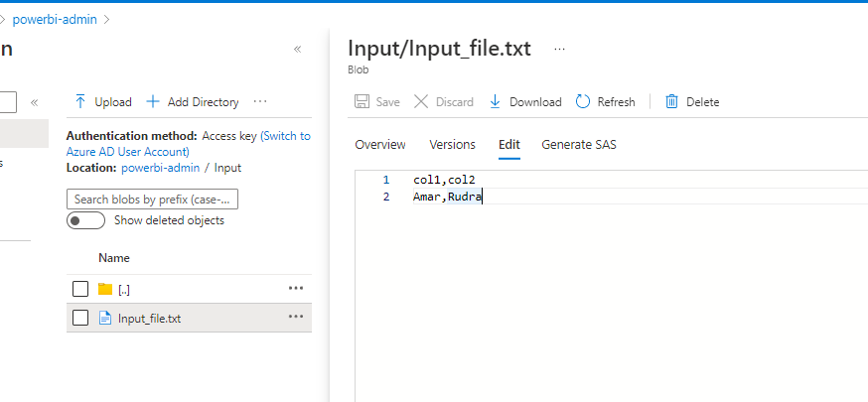868x402 pixels.
Task: Check the Input_file.txt row checkbox
Action: coord(80,319)
